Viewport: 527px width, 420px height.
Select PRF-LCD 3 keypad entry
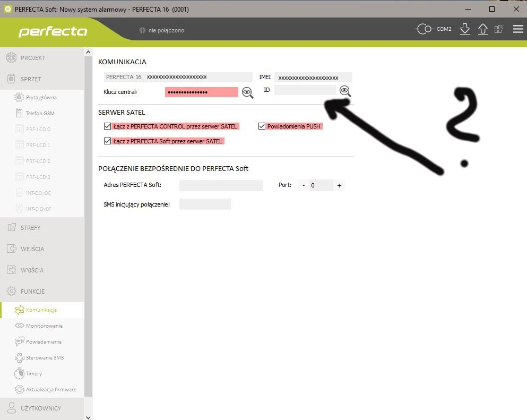pos(42,177)
